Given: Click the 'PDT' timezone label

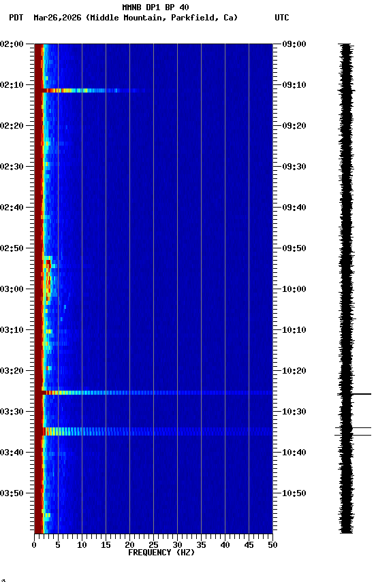Looking at the screenshot, I should click(16, 18).
